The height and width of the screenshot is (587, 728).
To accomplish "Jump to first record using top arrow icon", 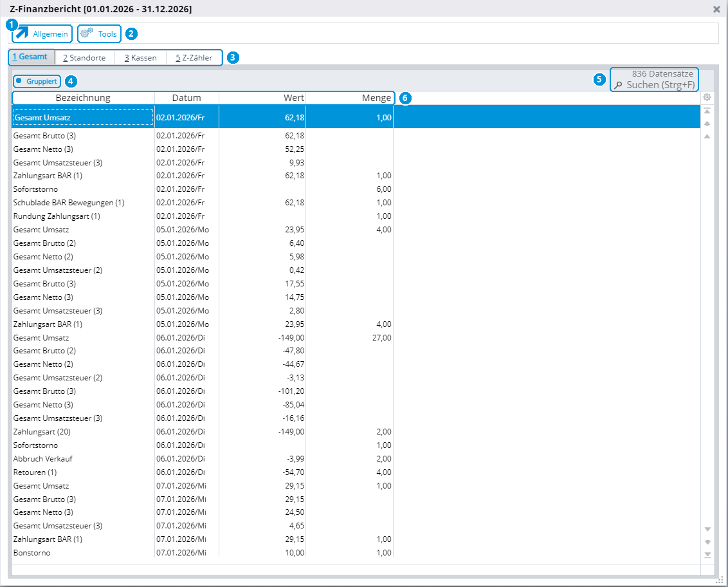I will click(x=707, y=111).
